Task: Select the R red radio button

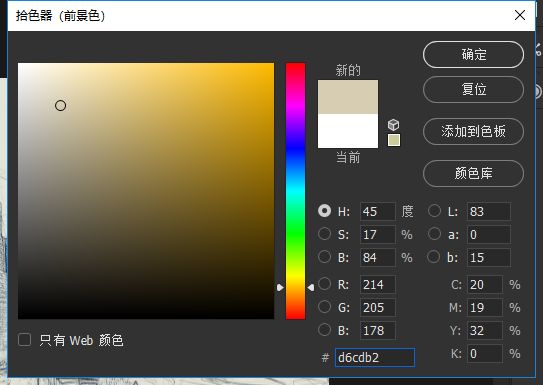Action: [324, 284]
